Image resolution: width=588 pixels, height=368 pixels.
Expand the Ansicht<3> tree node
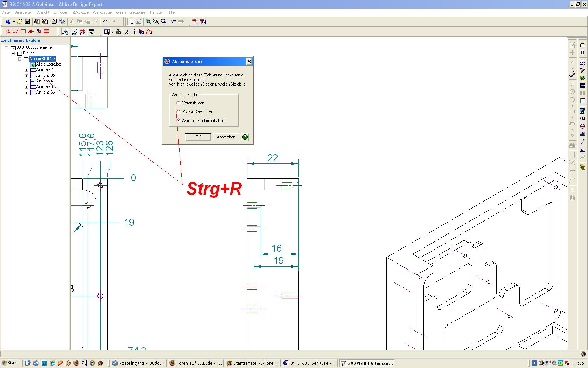click(x=26, y=76)
